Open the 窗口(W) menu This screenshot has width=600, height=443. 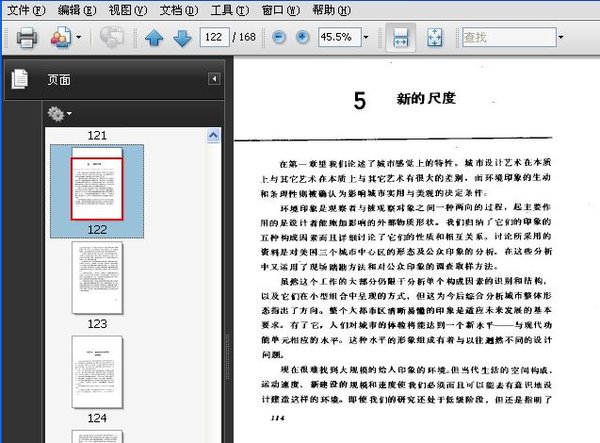(x=280, y=10)
